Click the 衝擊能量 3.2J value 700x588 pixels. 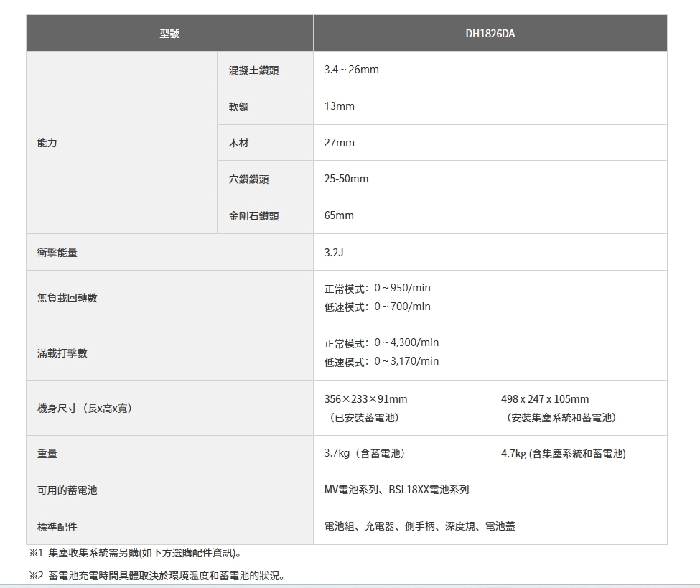point(334,252)
